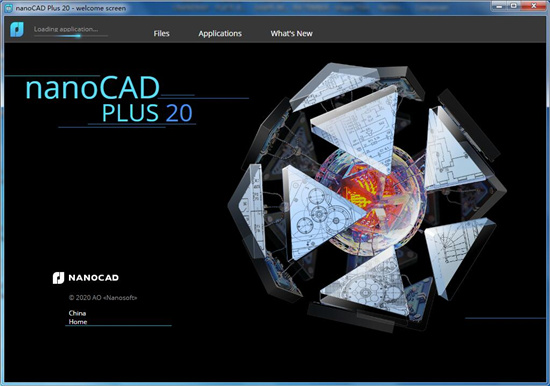Viewport: 550px width, 386px height.
Task: Click the blue nanoCAD logo in header
Action: click(x=17, y=29)
